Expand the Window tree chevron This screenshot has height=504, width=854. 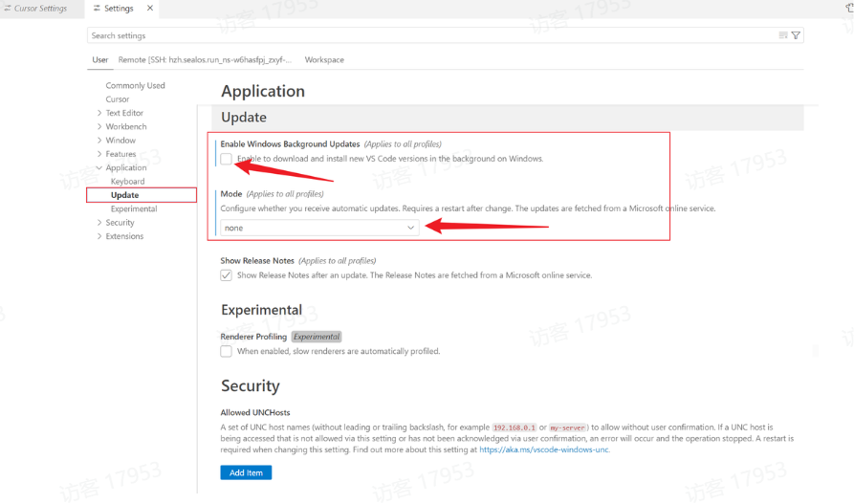pos(99,140)
